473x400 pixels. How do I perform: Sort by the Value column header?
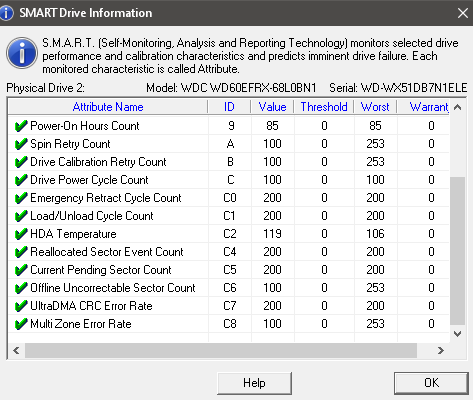(x=272, y=107)
